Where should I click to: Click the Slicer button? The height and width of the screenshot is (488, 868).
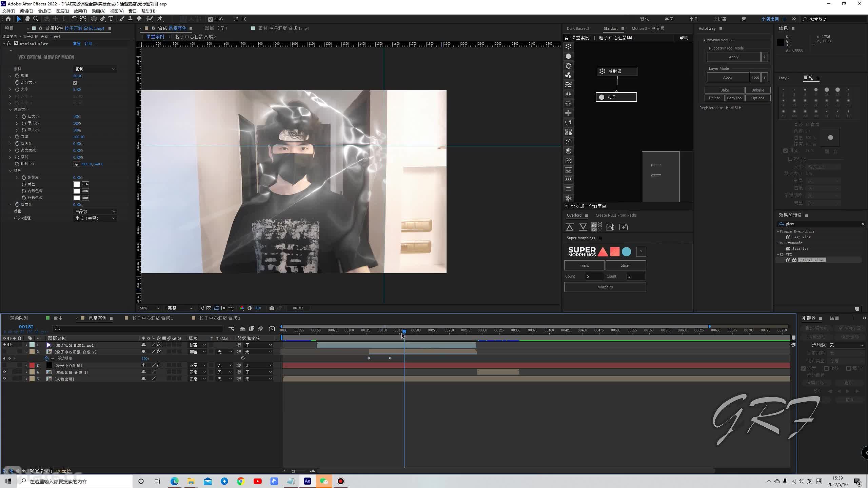click(x=626, y=265)
